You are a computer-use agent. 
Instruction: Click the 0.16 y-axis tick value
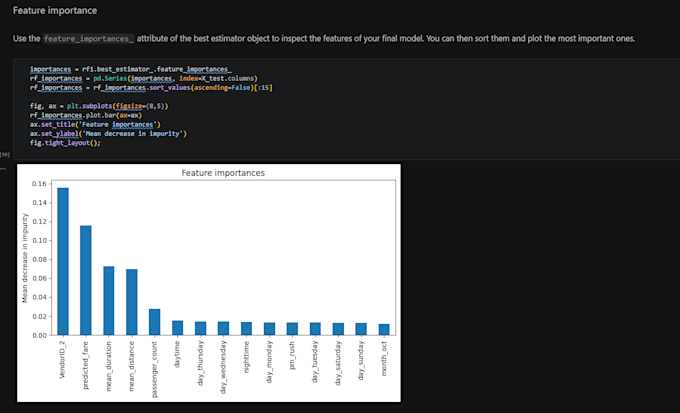(x=39, y=184)
